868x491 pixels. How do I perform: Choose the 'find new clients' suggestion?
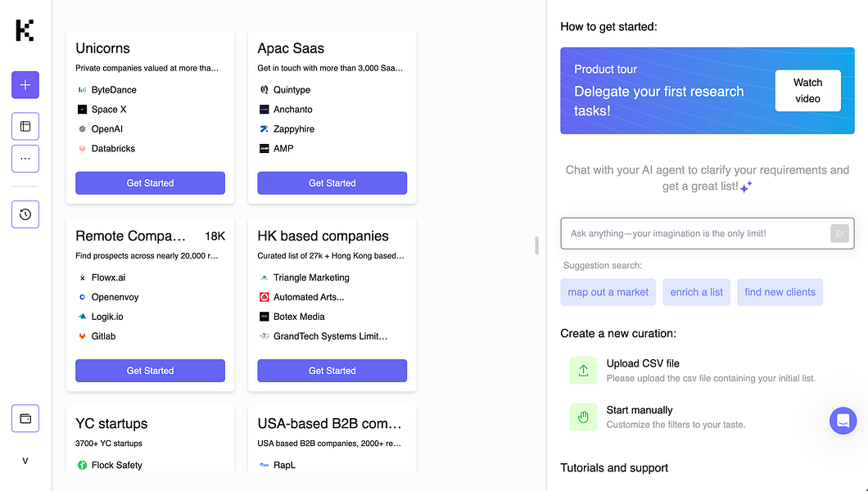[780, 292]
